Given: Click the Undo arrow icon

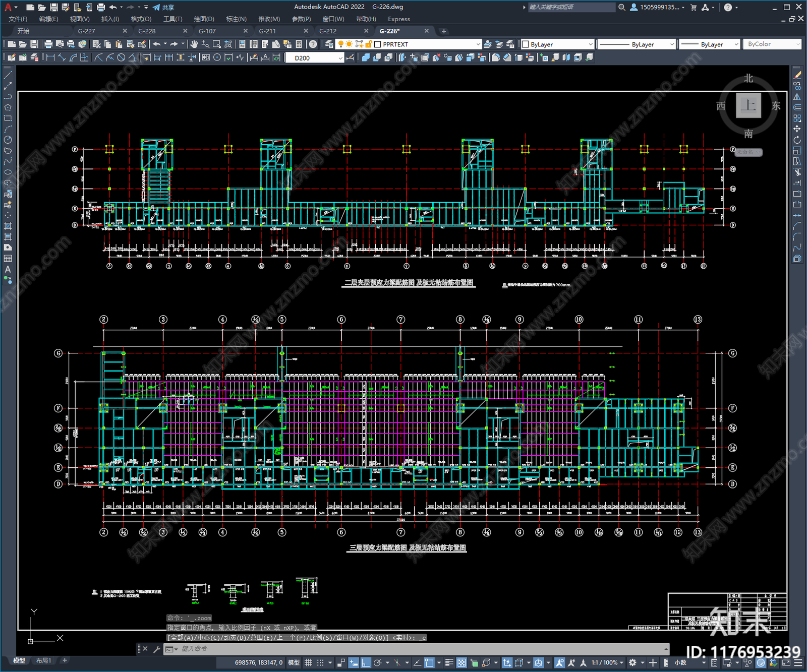Looking at the screenshot, I should point(157,44).
